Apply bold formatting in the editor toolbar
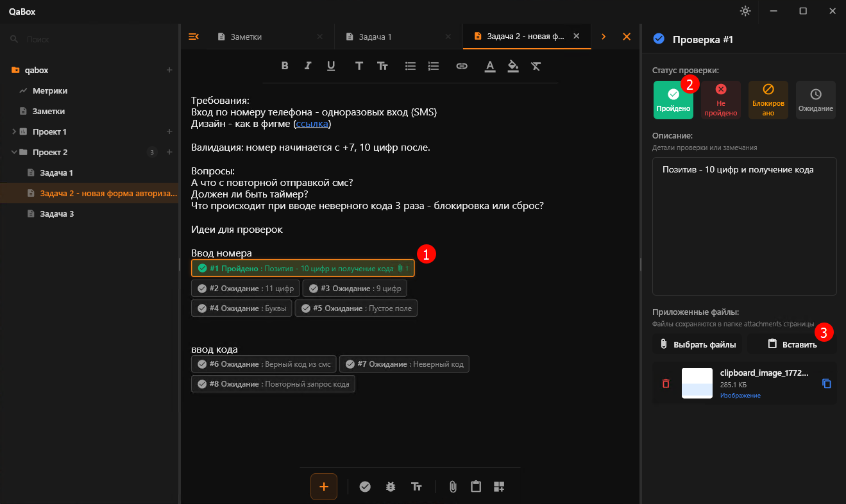846x504 pixels. pos(285,65)
